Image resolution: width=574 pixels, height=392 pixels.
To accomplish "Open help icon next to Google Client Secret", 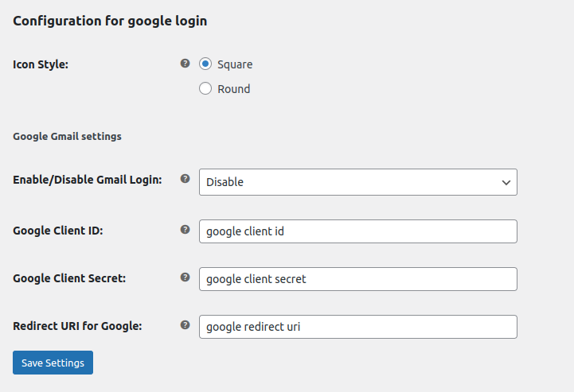I will (x=185, y=278).
